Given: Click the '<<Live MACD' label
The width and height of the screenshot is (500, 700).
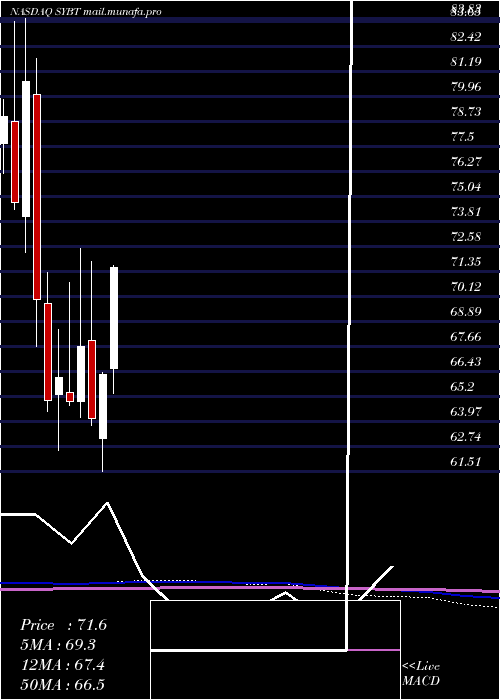Looking at the screenshot, I should tap(421, 674).
